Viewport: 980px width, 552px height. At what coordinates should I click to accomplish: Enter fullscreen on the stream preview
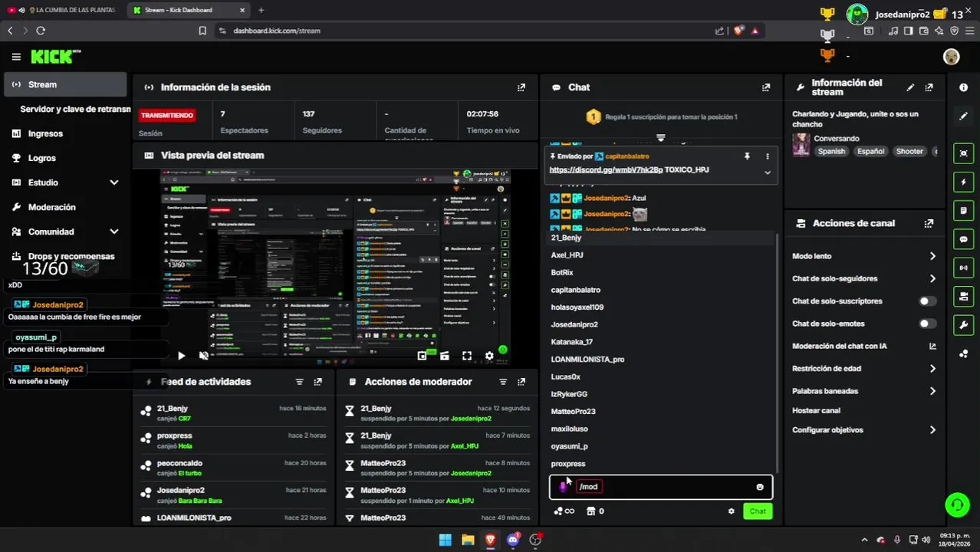[x=467, y=356]
